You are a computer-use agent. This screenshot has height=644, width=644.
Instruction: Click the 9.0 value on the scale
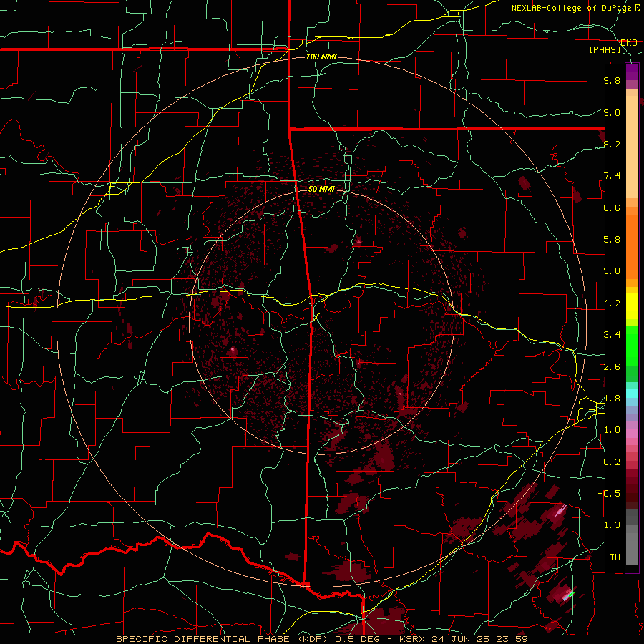click(612, 112)
